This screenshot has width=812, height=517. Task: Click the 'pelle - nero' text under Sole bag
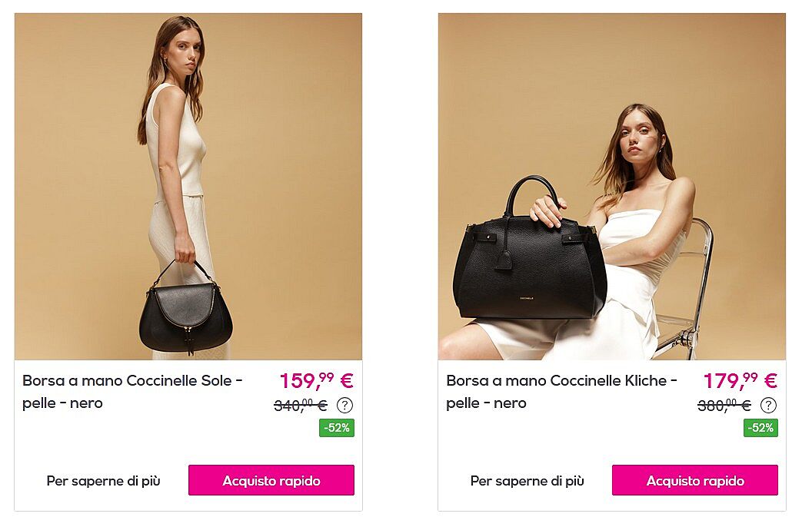[x=62, y=403]
